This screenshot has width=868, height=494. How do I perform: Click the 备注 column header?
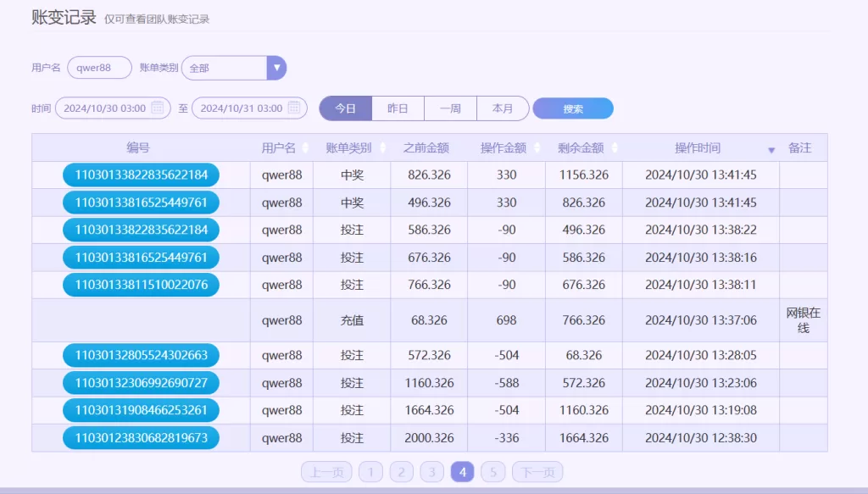tap(799, 147)
